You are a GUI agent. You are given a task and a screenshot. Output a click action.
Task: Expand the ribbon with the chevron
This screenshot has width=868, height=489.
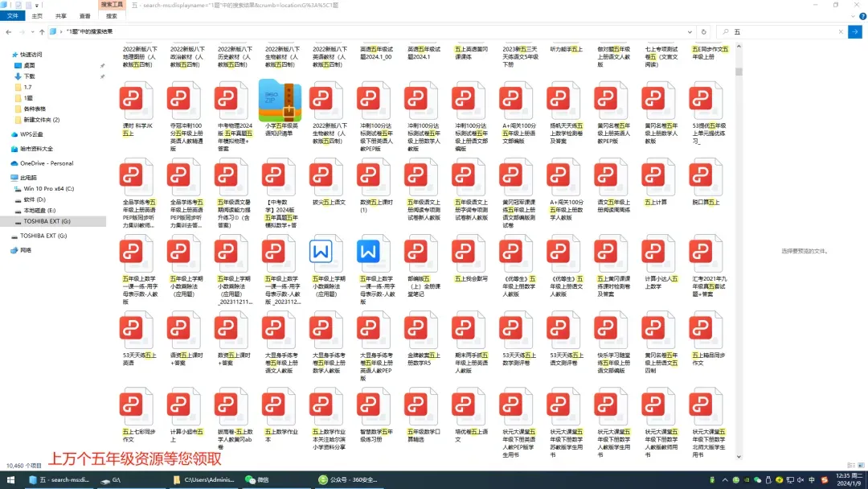(853, 16)
